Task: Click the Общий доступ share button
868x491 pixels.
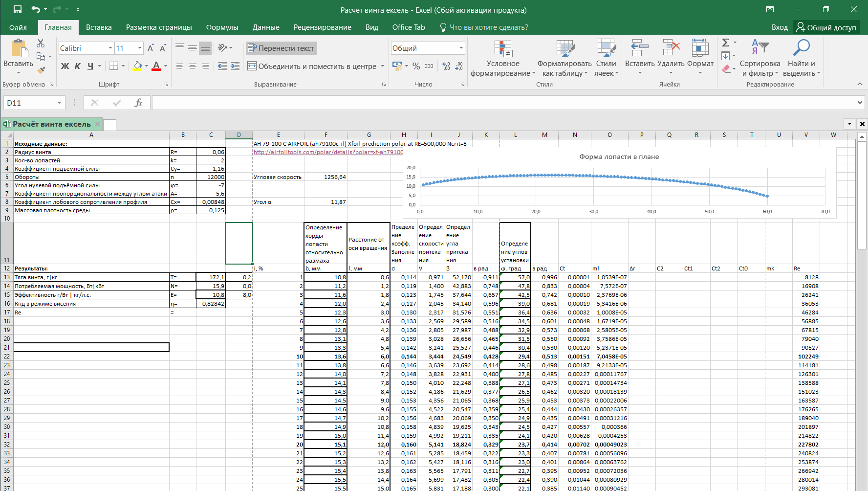Action: pyautogui.click(x=826, y=27)
